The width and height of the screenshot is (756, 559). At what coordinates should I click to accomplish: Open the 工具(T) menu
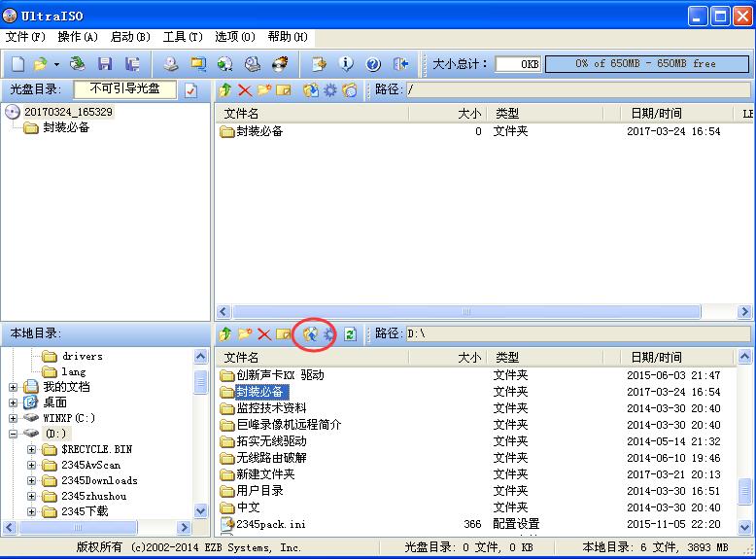click(x=183, y=37)
